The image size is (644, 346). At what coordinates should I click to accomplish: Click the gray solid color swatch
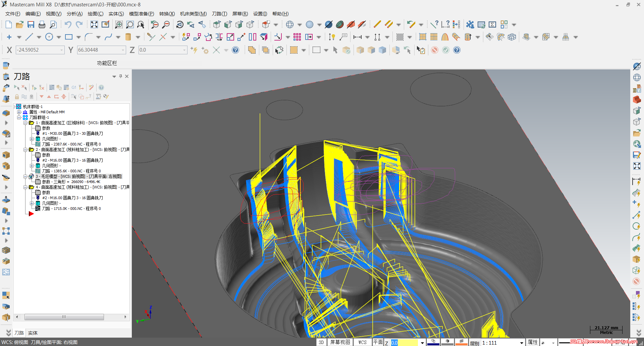(447, 342)
